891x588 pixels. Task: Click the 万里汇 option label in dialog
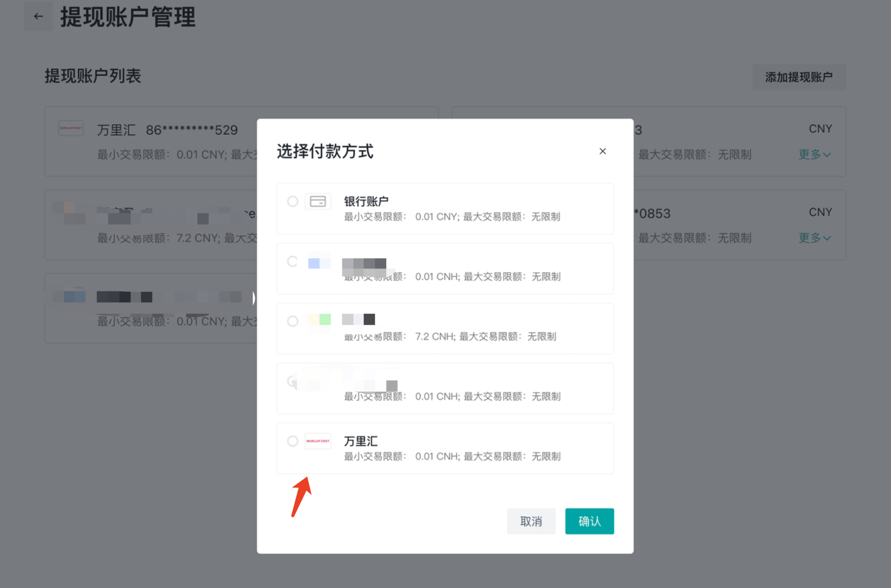tap(360, 441)
